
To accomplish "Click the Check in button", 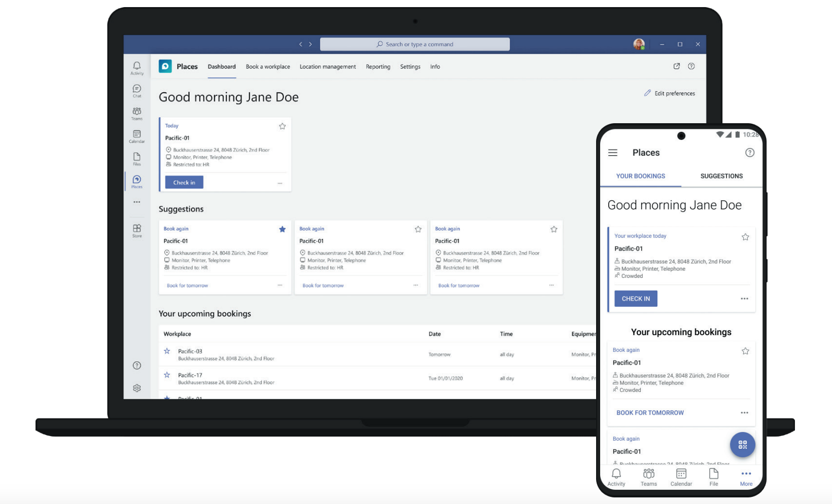I will point(184,183).
